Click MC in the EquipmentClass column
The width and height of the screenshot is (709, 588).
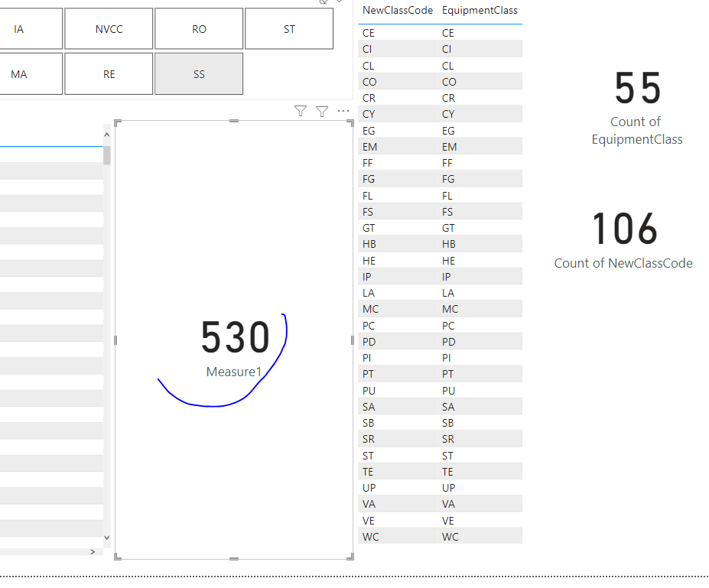450,309
